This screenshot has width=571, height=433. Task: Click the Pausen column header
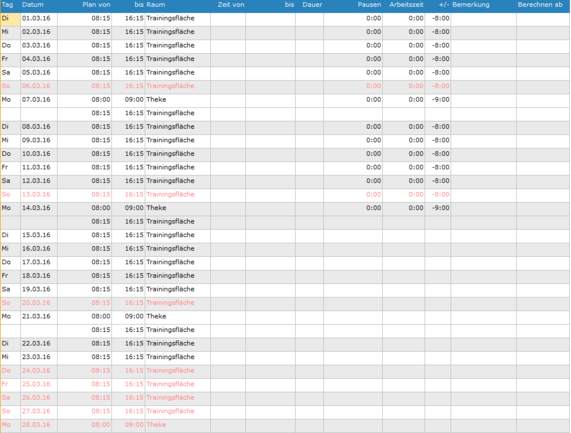[369, 5]
